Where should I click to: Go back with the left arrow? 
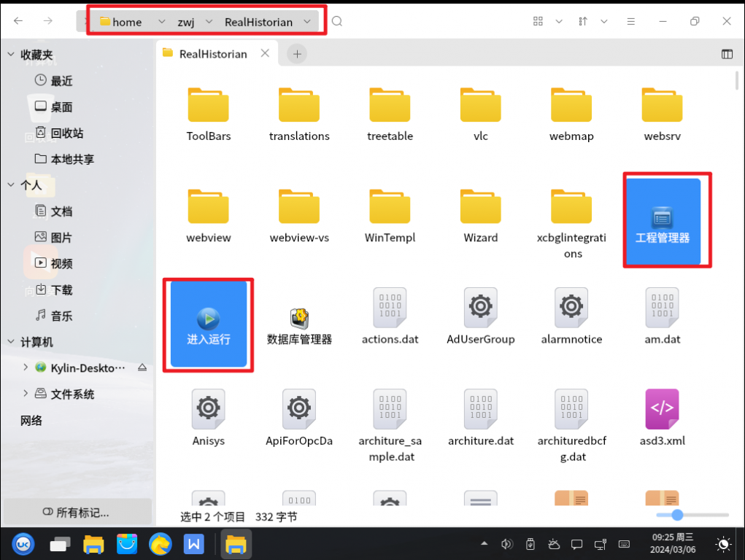click(18, 21)
